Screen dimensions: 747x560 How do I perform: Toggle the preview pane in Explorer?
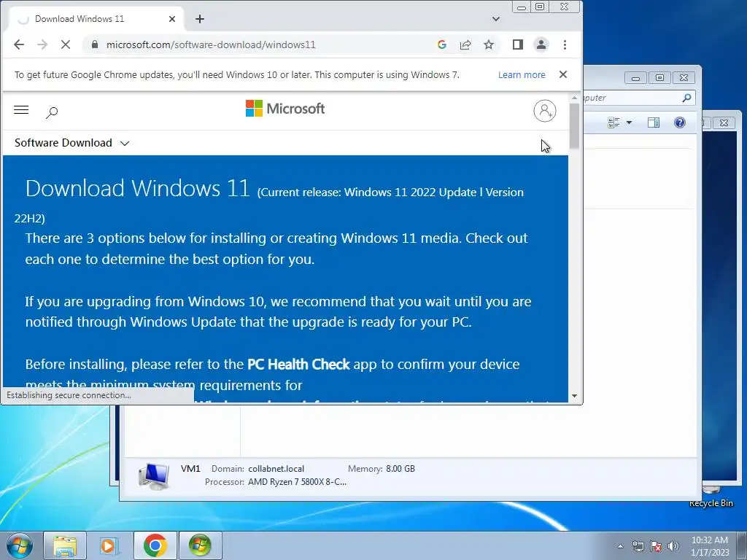[654, 122]
